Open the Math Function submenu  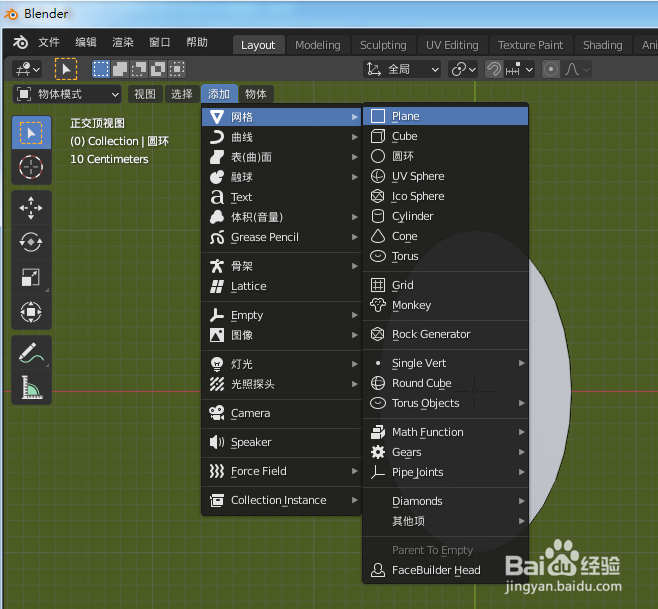click(x=445, y=432)
